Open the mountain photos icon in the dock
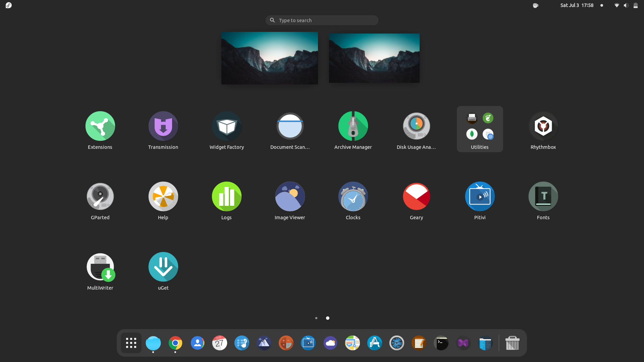Image resolution: width=644 pixels, height=362 pixels. (x=264, y=343)
